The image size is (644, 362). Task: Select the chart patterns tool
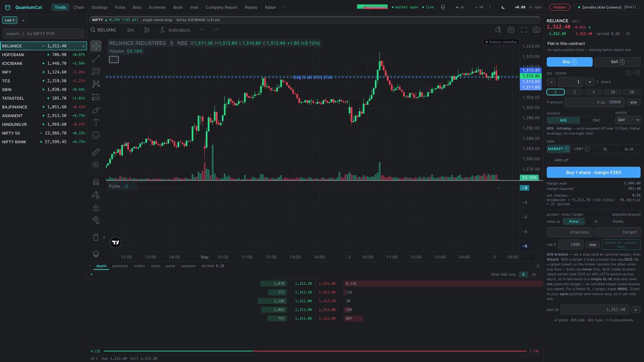point(96,84)
